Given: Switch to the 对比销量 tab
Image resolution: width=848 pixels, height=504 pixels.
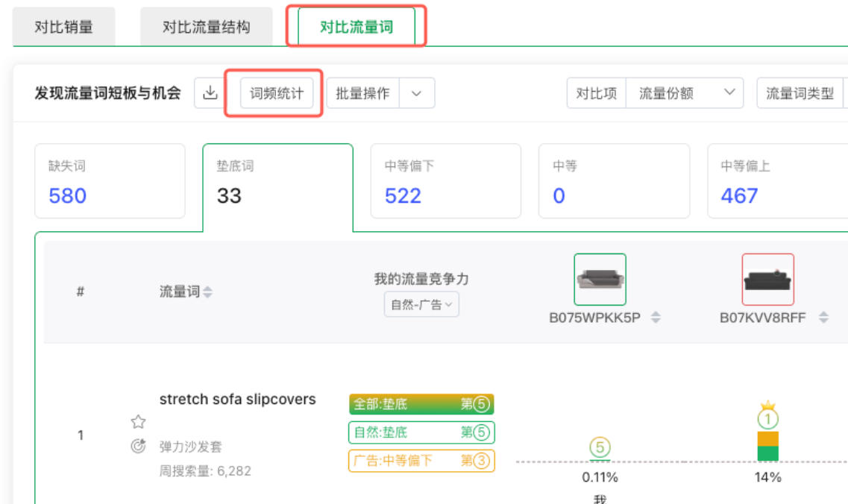Looking at the screenshot, I should click(64, 27).
